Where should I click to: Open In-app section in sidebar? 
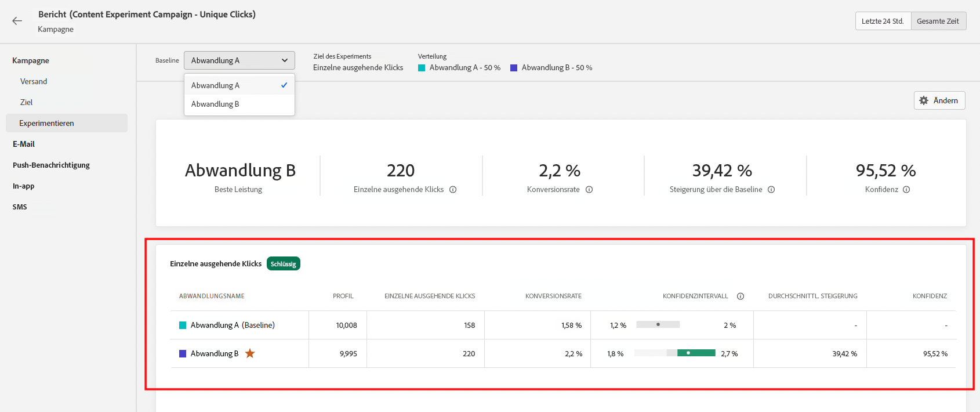[x=23, y=186]
